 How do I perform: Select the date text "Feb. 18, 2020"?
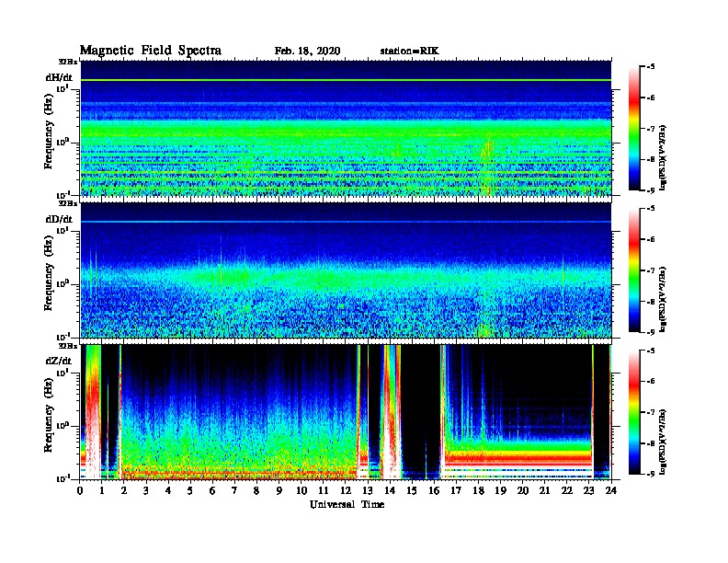click(x=307, y=52)
